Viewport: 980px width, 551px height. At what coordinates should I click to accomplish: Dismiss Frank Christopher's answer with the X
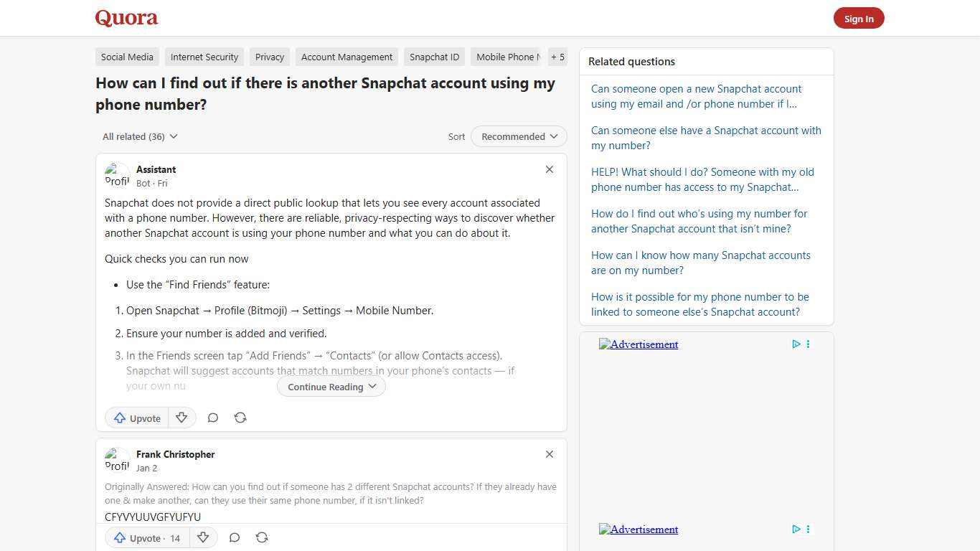(550, 454)
